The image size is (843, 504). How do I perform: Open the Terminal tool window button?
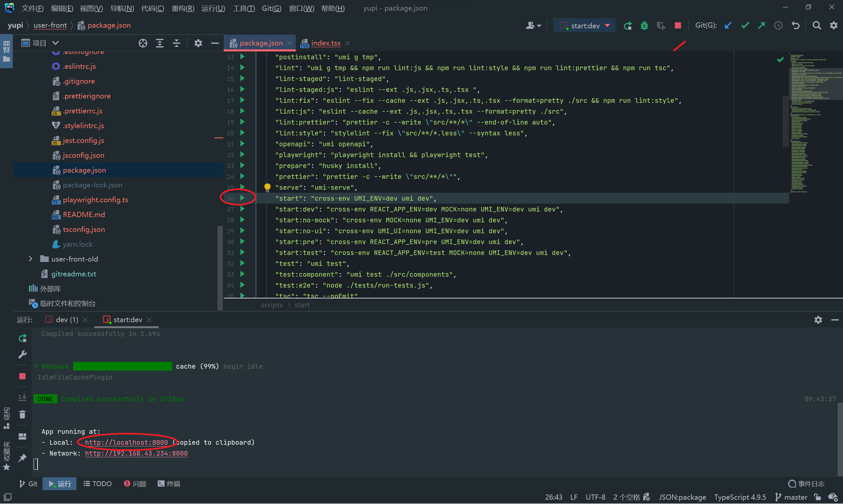point(169,484)
